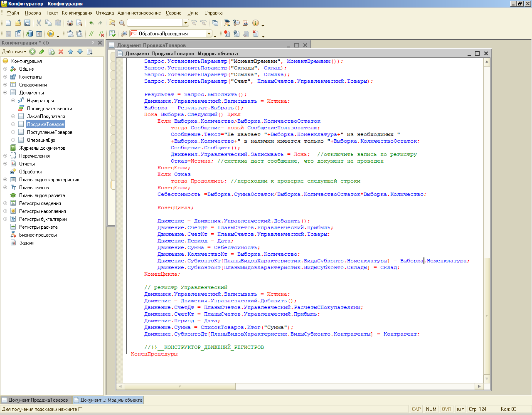Click the Save icon in the toolbar
The width and height of the screenshot is (532, 415).
27,23
